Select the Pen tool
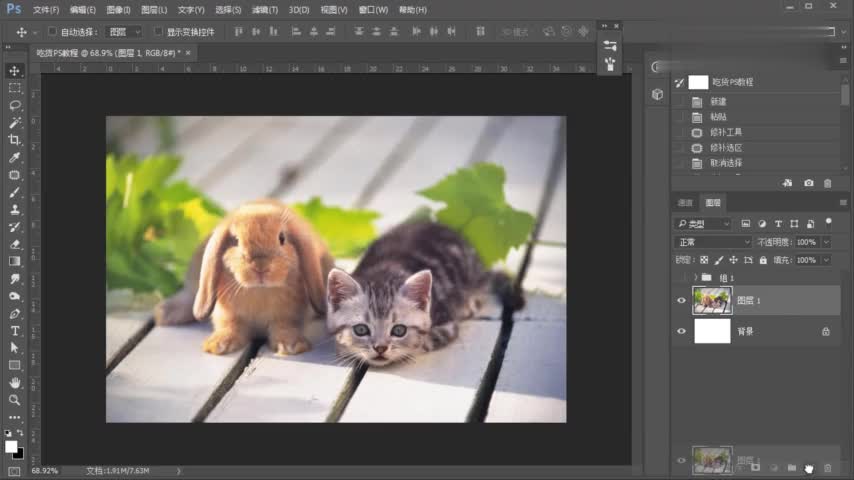 click(15, 313)
